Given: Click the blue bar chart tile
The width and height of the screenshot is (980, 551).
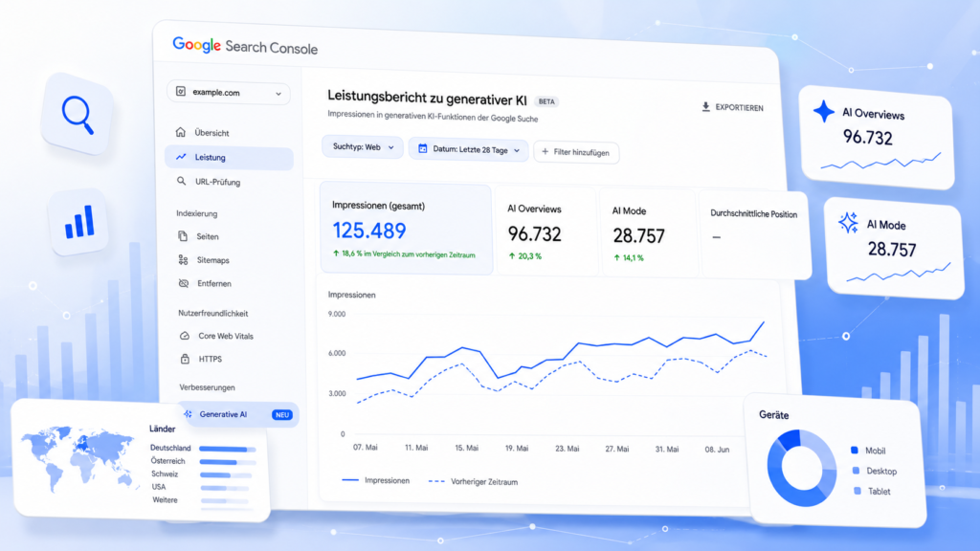Looking at the screenshot, I should tap(79, 222).
